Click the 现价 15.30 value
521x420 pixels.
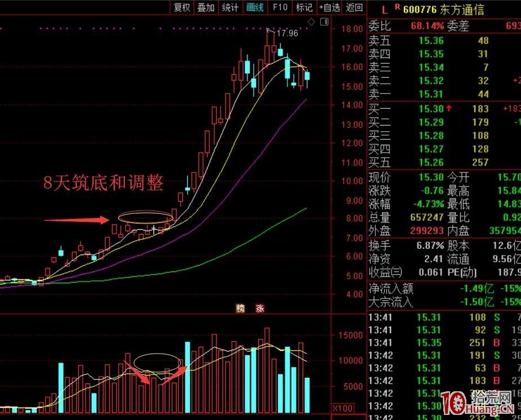pyautogui.click(x=431, y=177)
